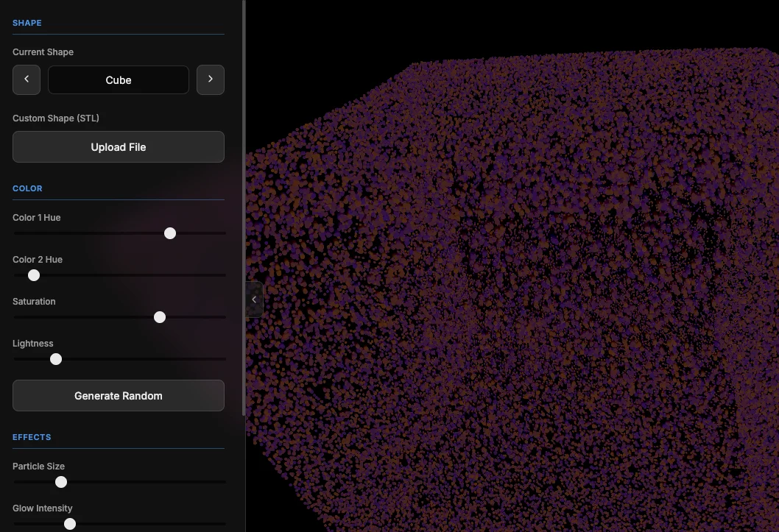
Task: Click the Current Shape display showing Cube
Action: pyautogui.click(x=118, y=79)
